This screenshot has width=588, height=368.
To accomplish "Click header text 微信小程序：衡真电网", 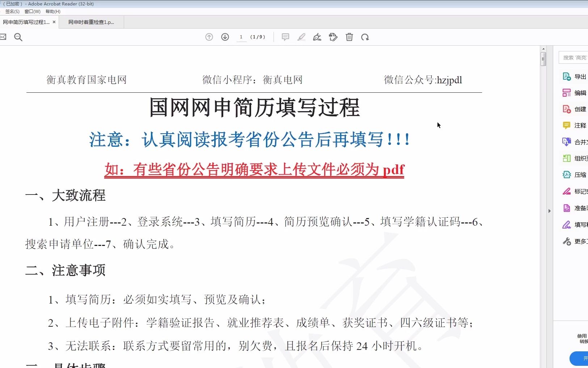I will tap(252, 80).
